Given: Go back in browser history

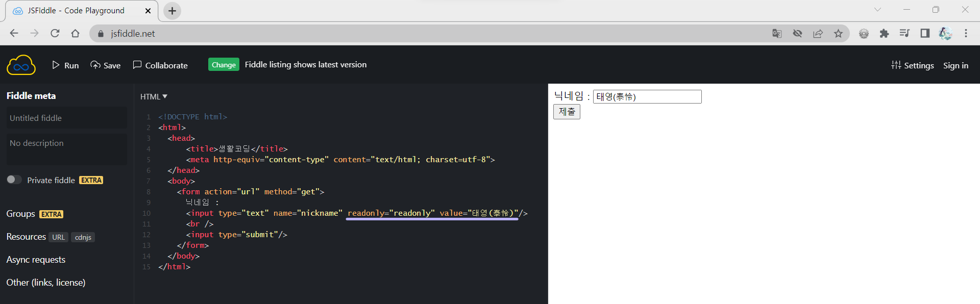Looking at the screenshot, I should coord(14,33).
